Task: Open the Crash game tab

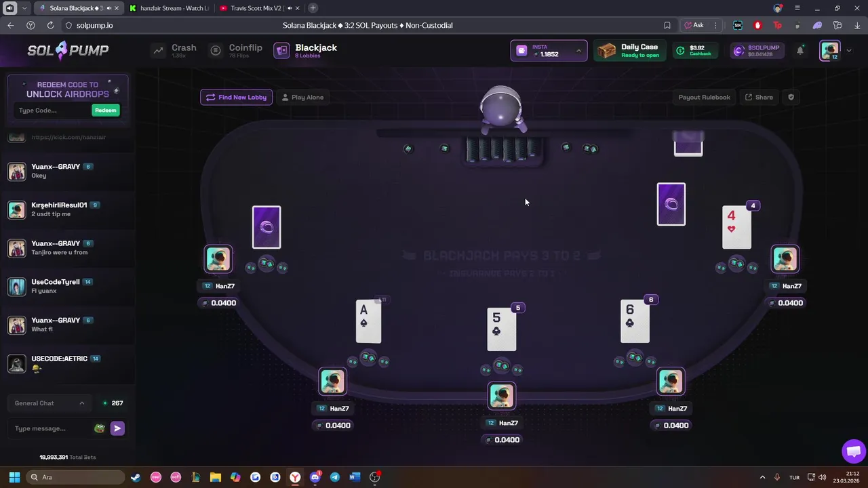Action: click(x=174, y=50)
